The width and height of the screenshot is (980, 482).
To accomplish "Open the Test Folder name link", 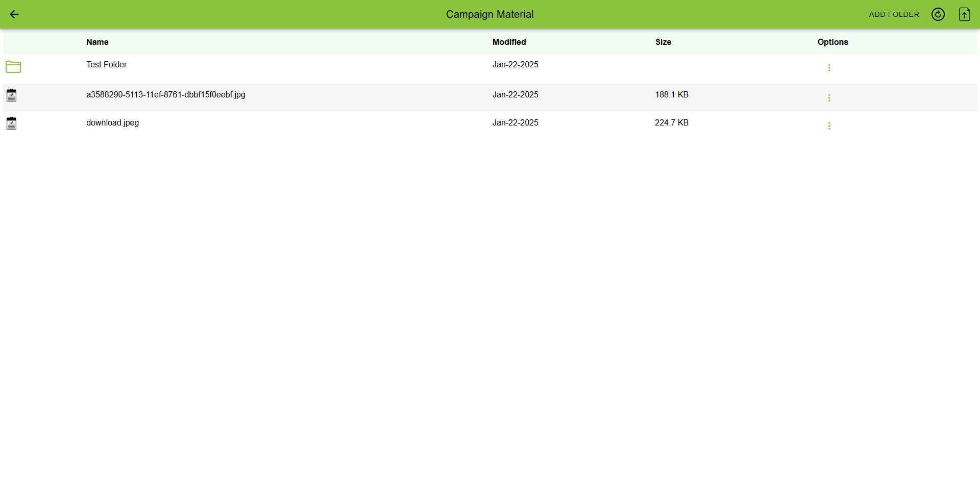I will tap(106, 64).
